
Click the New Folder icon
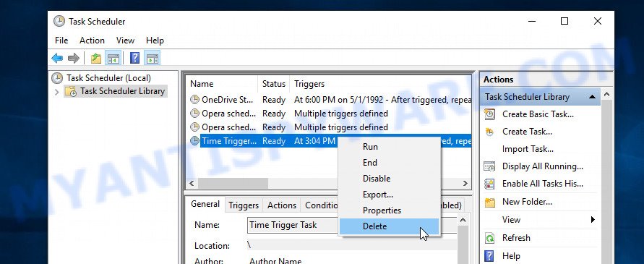(489, 202)
